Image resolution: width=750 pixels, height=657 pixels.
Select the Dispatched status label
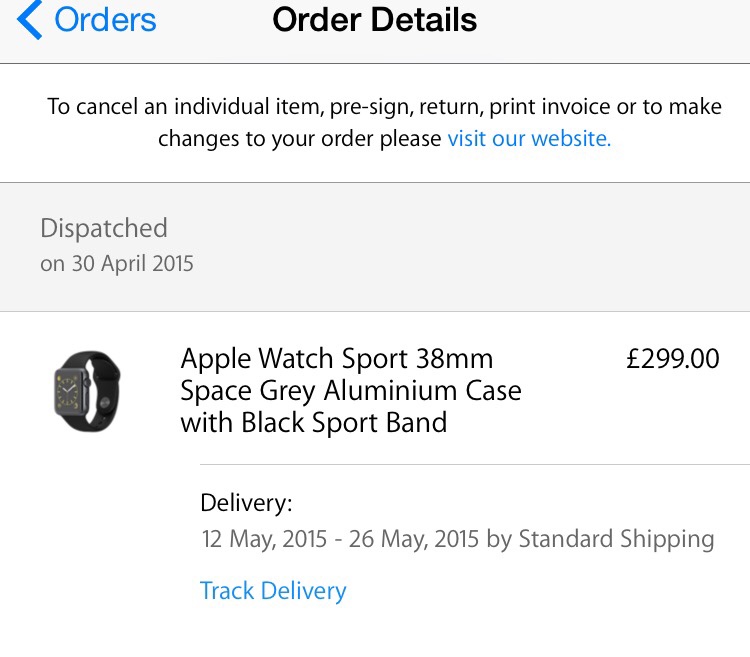click(x=104, y=228)
